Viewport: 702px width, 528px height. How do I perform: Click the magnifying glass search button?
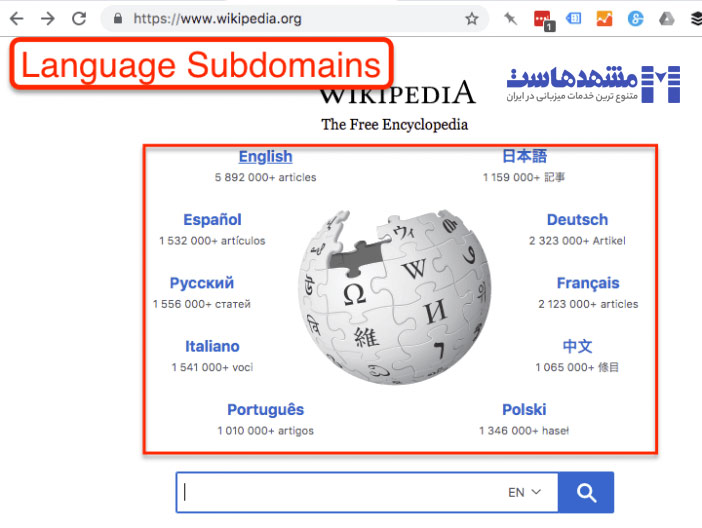pos(586,492)
